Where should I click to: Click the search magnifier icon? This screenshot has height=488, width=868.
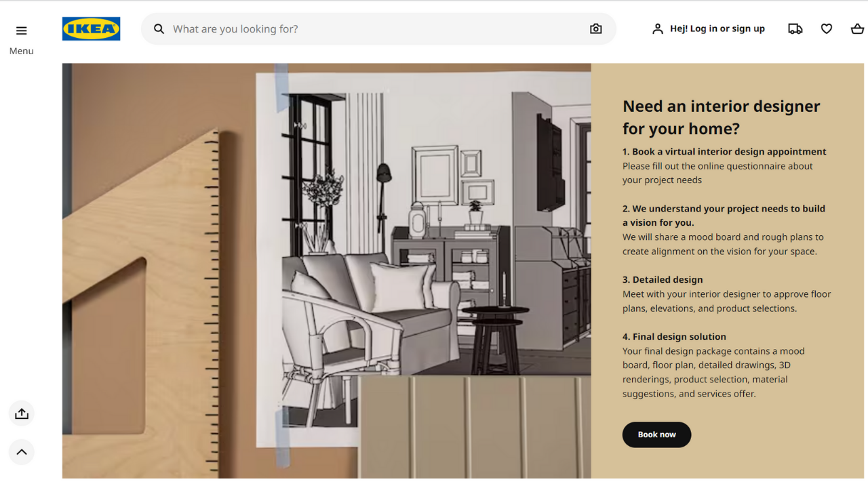pos(159,29)
